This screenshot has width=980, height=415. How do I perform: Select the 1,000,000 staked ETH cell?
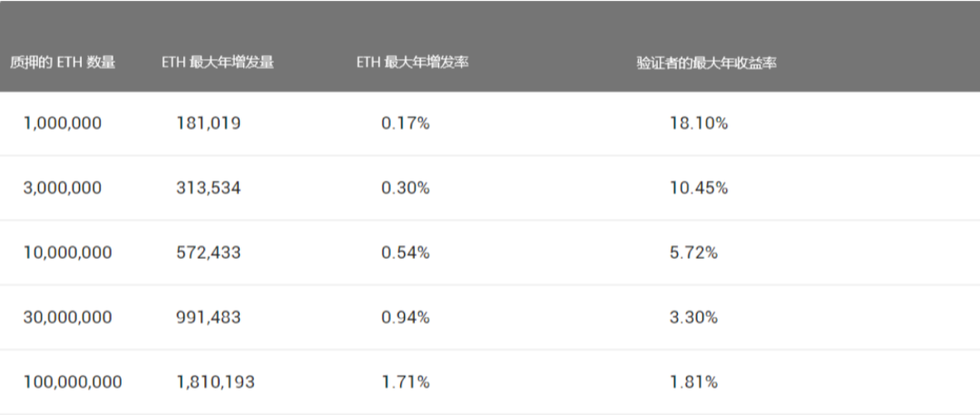pos(63,124)
